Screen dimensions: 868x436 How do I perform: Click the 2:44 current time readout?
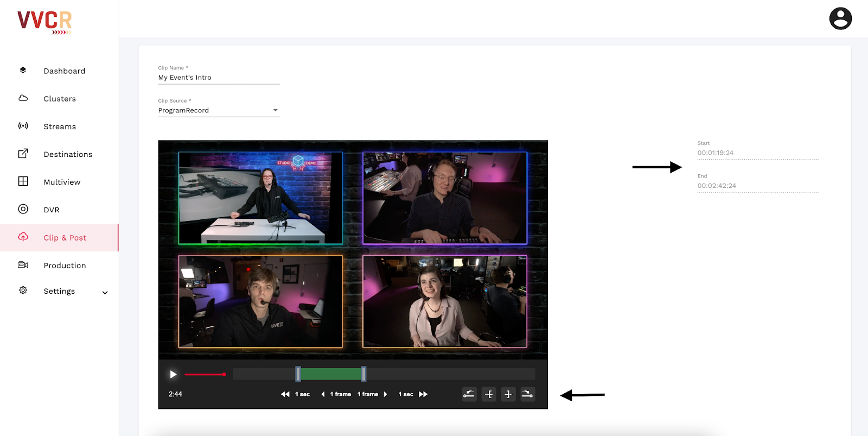coord(175,394)
